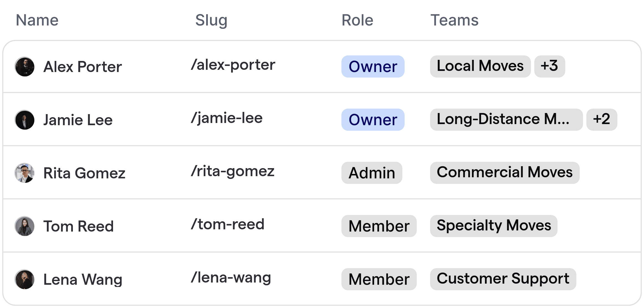
Task: Expand the truncated Long-Distance M... team chip
Action: tap(506, 120)
